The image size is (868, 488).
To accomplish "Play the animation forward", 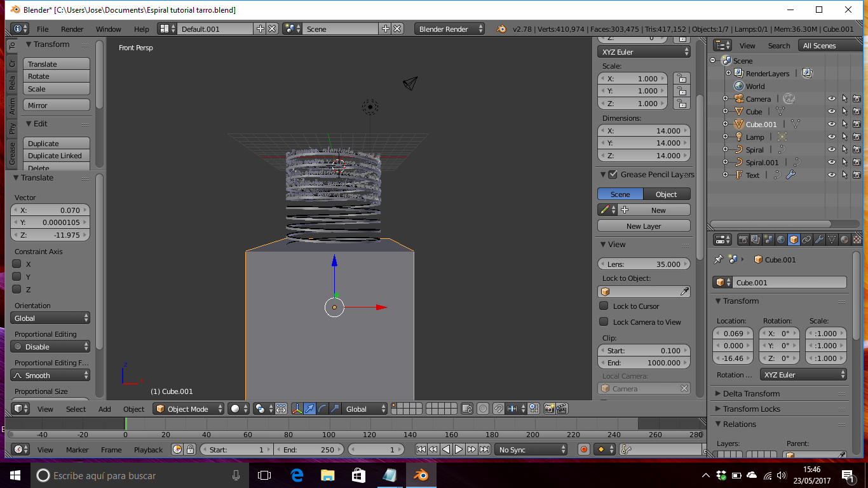I will pyautogui.click(x=459, y=449).
